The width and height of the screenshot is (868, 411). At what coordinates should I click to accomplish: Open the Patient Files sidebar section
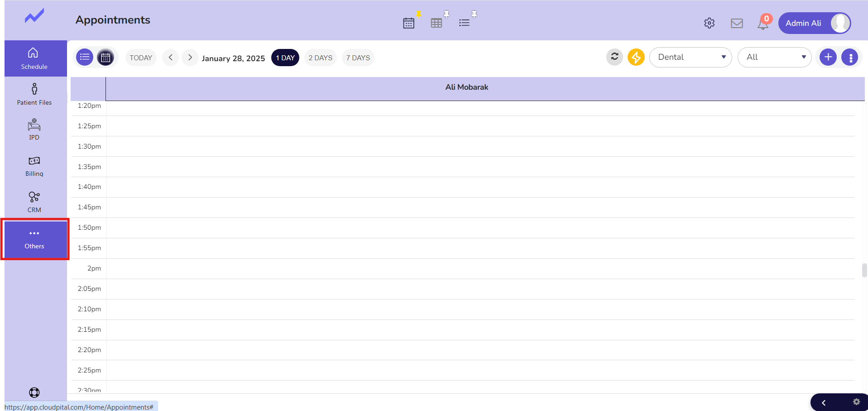pyautogui.click(x=34, y=94)
